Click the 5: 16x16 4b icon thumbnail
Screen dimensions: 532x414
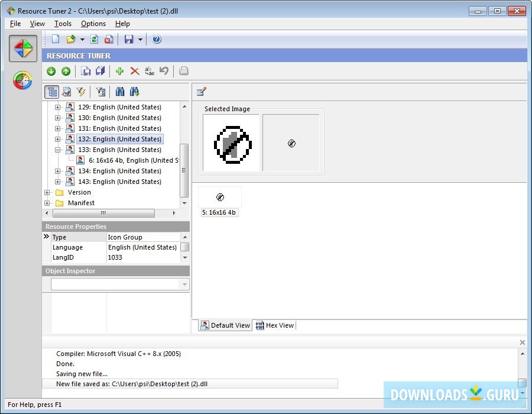pyautogui.click(x=220, y=197)
